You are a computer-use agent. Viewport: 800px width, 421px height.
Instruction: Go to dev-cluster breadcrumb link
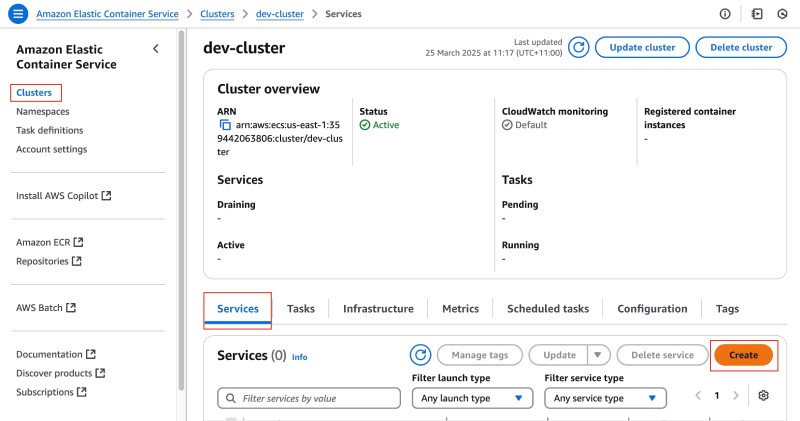[280, 14]
